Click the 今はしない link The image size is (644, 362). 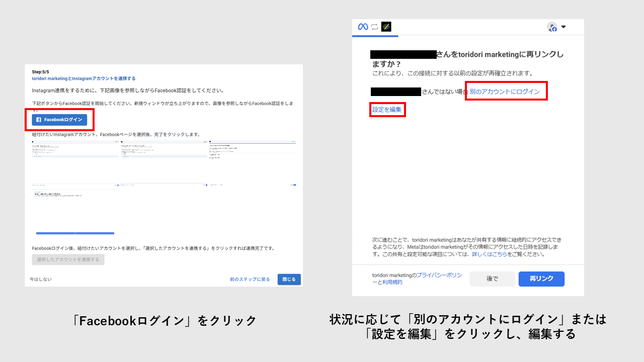(40, 279)
